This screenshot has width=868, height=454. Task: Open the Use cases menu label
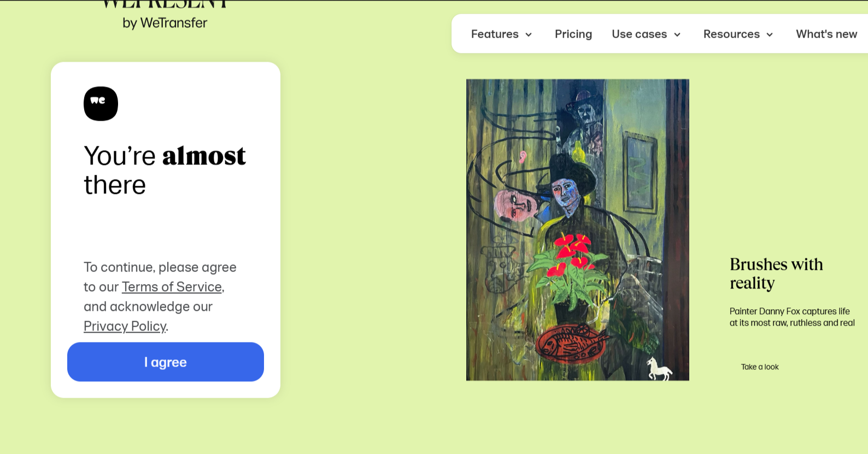639,34
